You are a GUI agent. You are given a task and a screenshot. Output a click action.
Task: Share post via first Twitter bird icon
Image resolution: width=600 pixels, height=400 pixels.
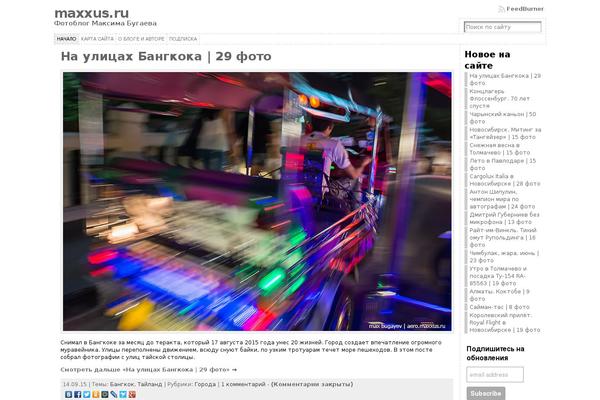click(x=87, y=394)
